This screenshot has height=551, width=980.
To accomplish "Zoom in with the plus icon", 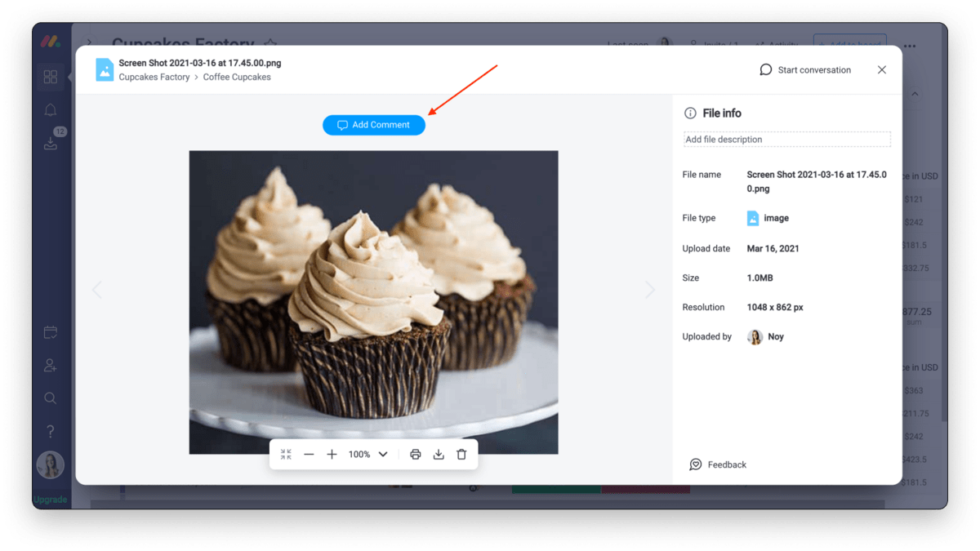I will [332, 455].
